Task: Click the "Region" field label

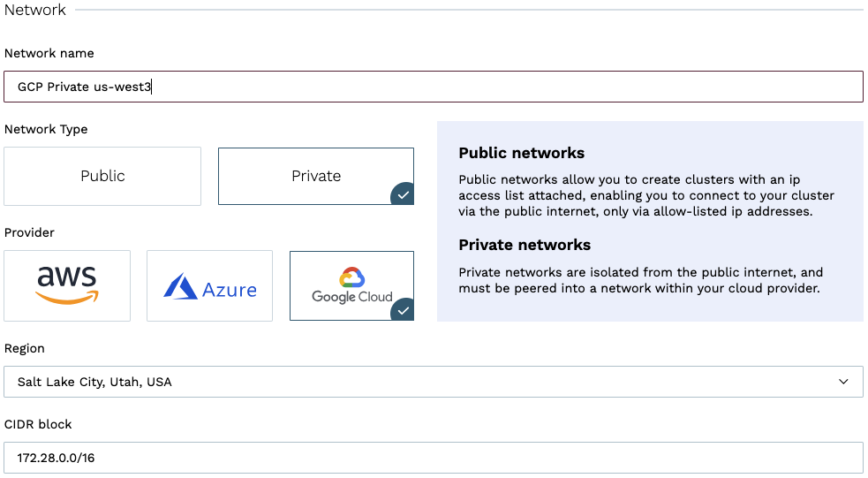Action: click(x=25, y=348)
